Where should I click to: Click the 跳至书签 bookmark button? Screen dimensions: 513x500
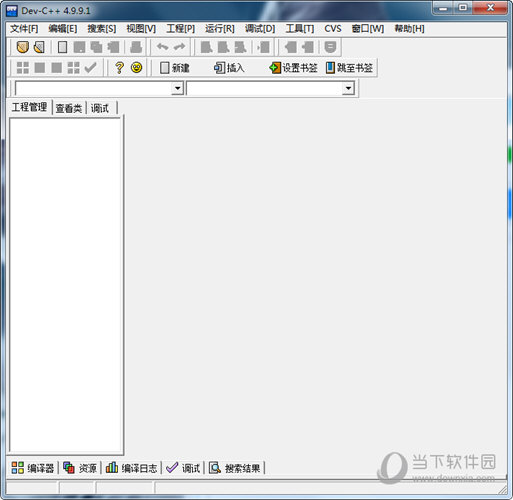[x=349, y=68]
